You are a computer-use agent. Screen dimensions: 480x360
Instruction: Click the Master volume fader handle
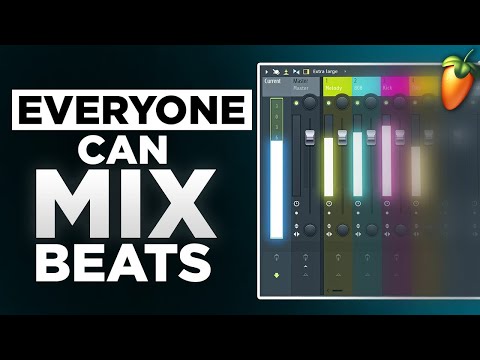[310, 138]
